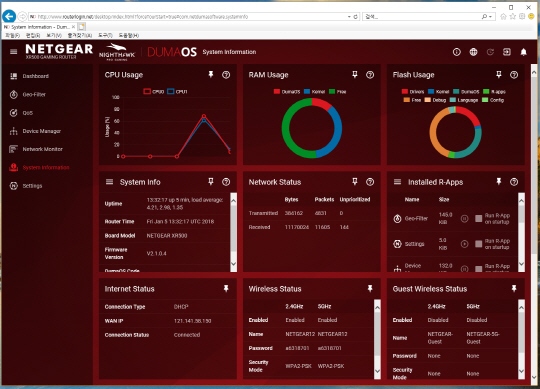Start the Settings R-App with play icon
The image size is (540, 389).
pyautogui.click(x=465, y=244)
